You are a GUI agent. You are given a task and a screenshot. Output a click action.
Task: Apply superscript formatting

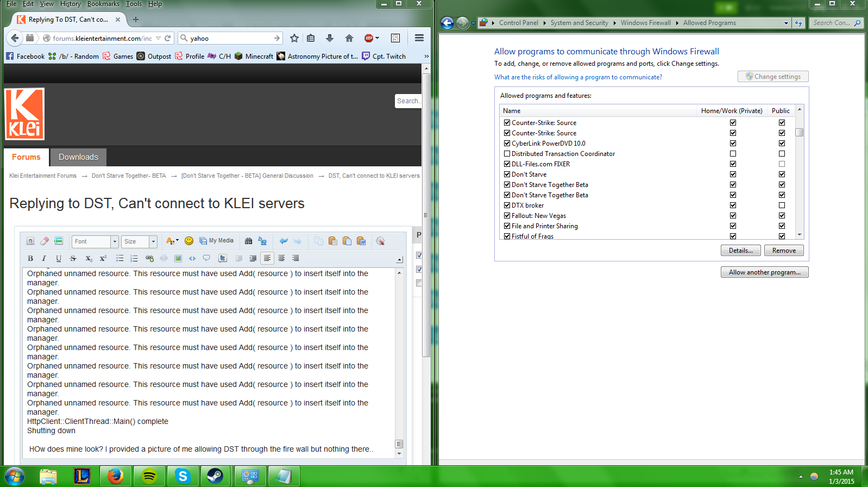tap(103, 258)
